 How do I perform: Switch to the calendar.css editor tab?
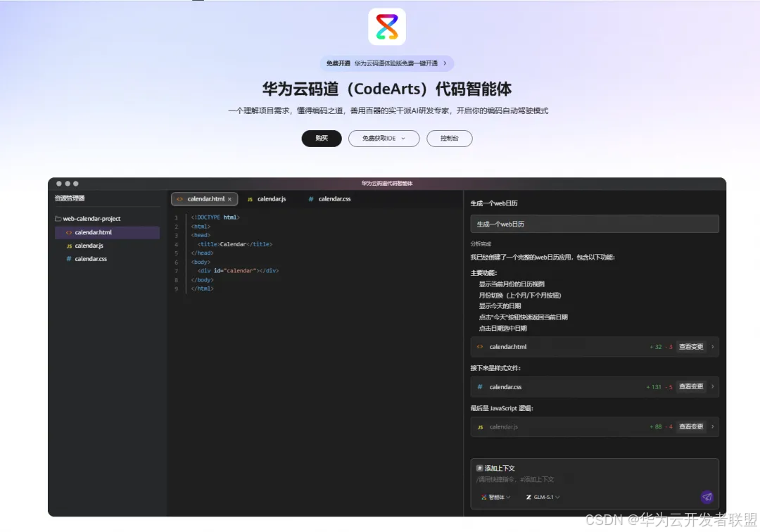click(330, 198)
